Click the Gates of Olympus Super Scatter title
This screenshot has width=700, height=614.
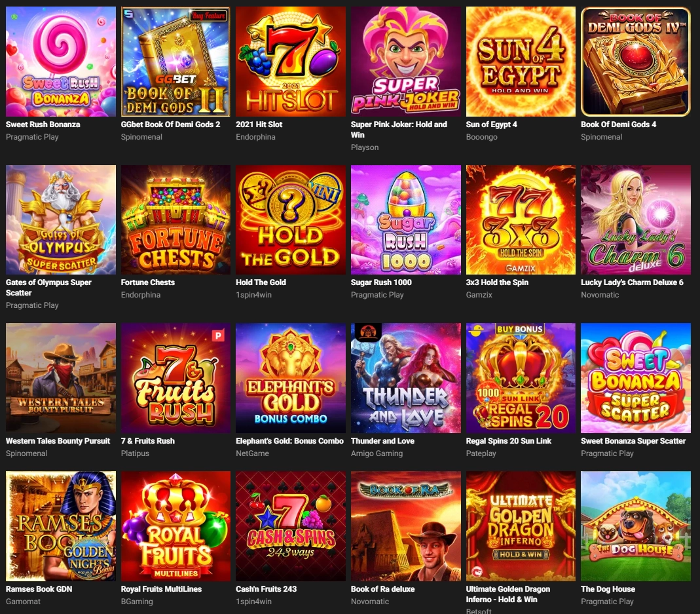click(x=48, y=288)
